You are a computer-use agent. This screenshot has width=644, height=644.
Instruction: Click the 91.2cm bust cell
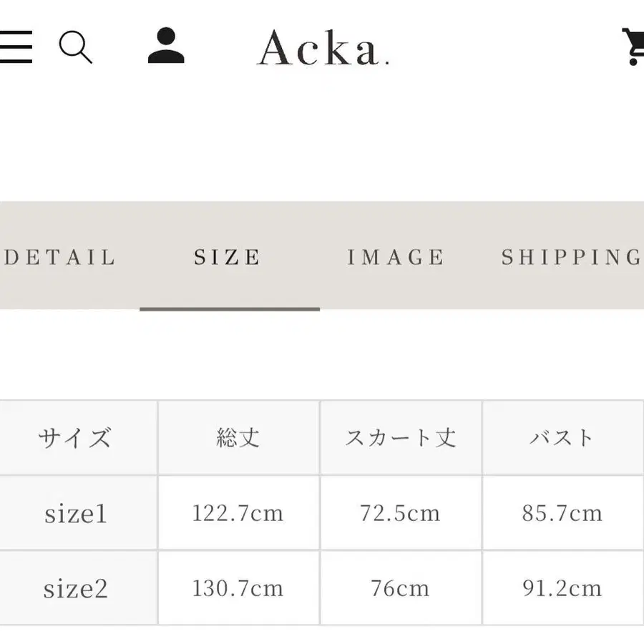coord(563,588)
